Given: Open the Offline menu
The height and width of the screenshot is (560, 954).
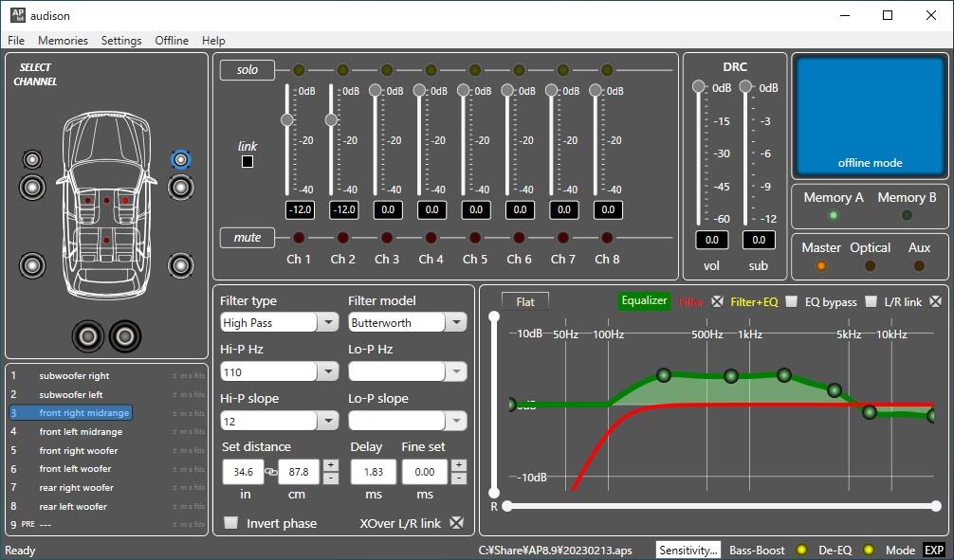Looking at the screenshot, I should coord(172,40).
